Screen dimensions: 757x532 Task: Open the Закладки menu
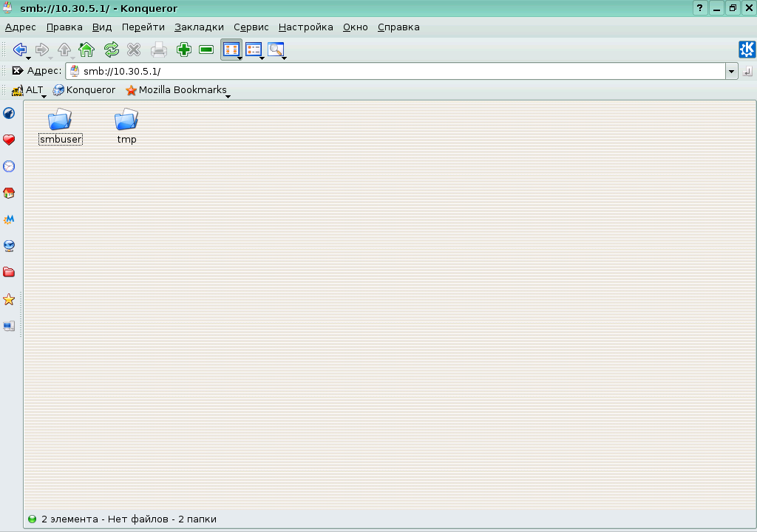tap(197, 27)
